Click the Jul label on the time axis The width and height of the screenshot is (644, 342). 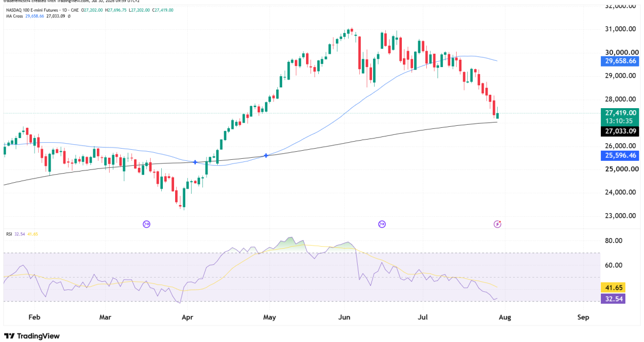[x=423, y=317]
